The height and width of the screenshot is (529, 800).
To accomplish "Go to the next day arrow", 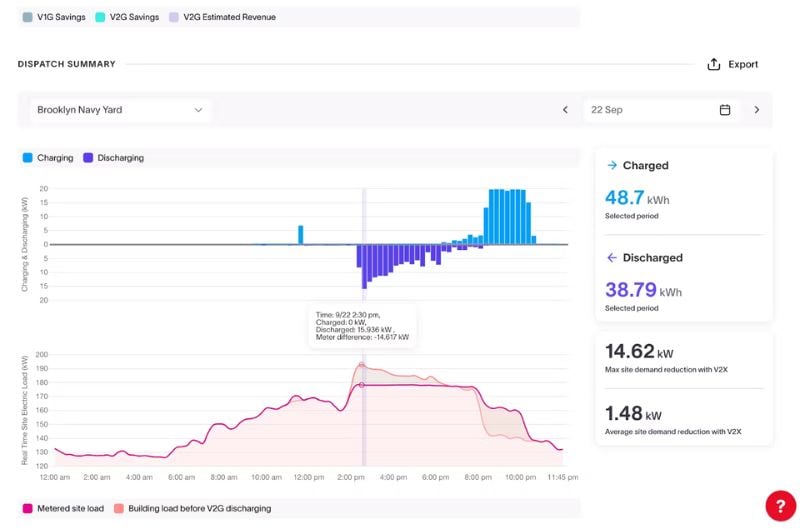I will click(x=757, y=110).
